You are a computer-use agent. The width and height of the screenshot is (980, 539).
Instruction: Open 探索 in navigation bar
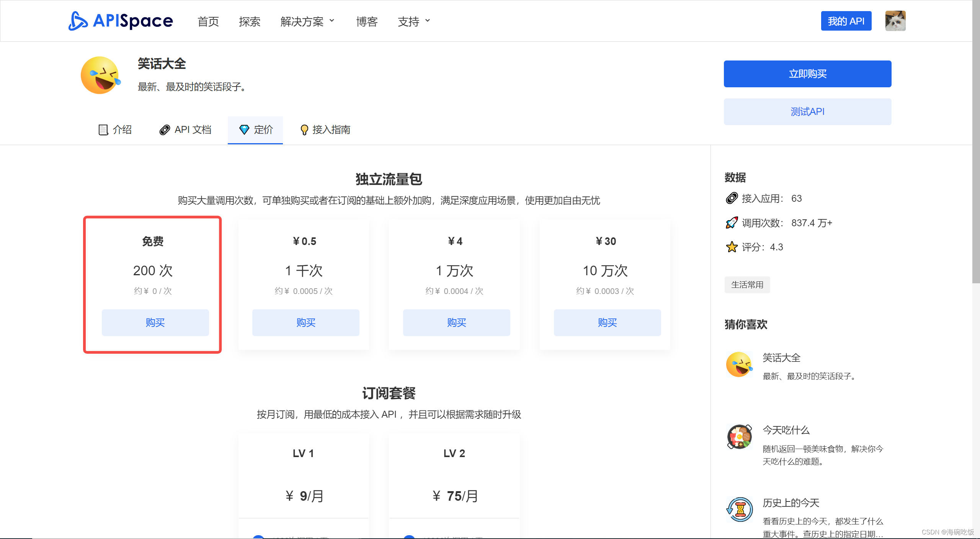point(250,21)
